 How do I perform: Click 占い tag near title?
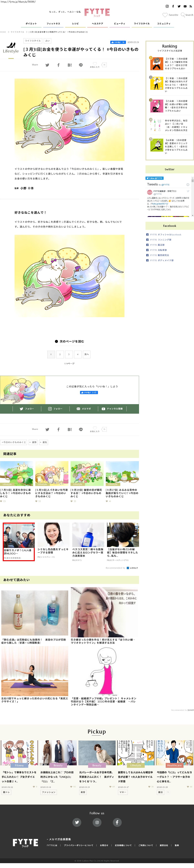point(47,41)
